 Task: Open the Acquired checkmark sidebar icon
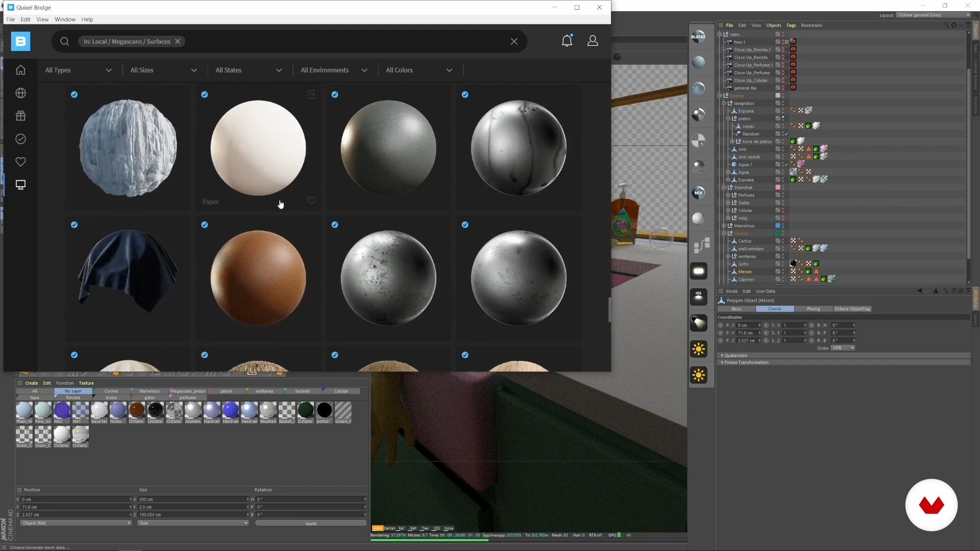coord(20,139)
